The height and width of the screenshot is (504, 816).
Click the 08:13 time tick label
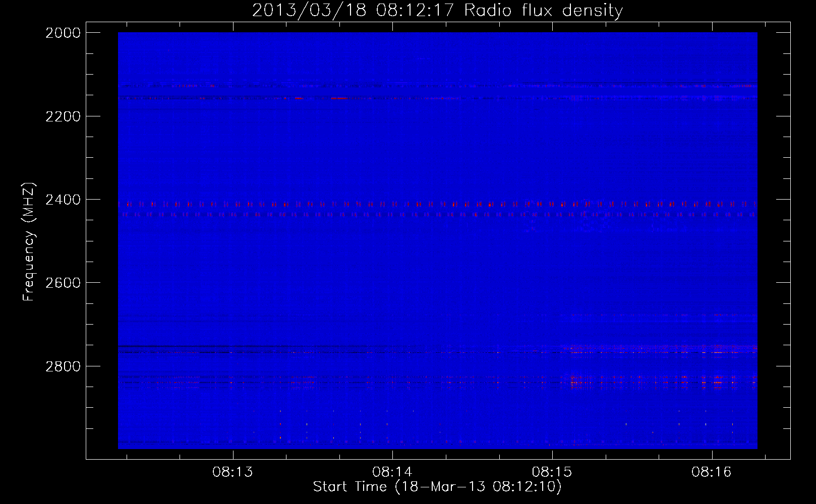pyautogui.click(x=232, y=472)
